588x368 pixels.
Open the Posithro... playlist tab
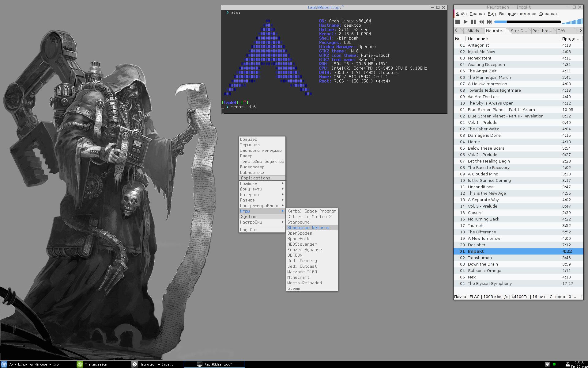542,31
